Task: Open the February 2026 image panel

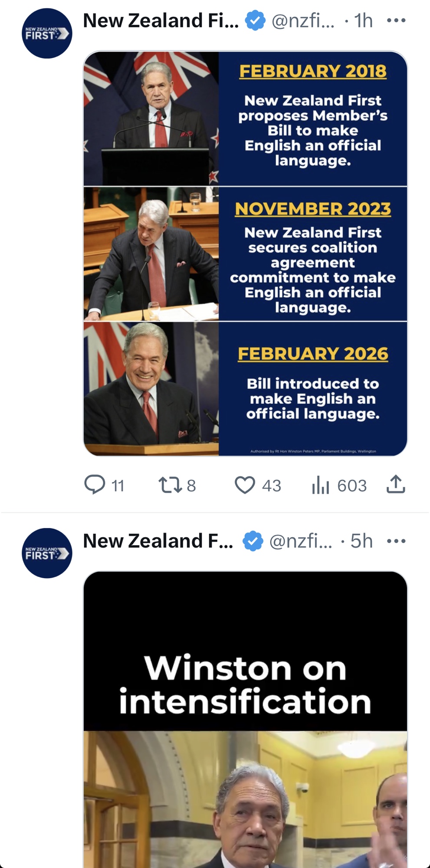Action: click(x=245, y=389)
